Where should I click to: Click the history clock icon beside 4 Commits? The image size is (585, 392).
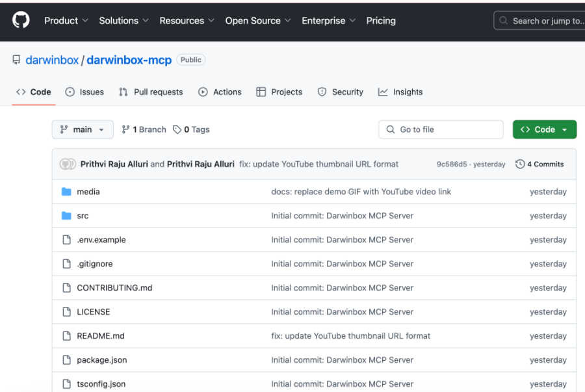pyautogui.click(x=520, y=164)
